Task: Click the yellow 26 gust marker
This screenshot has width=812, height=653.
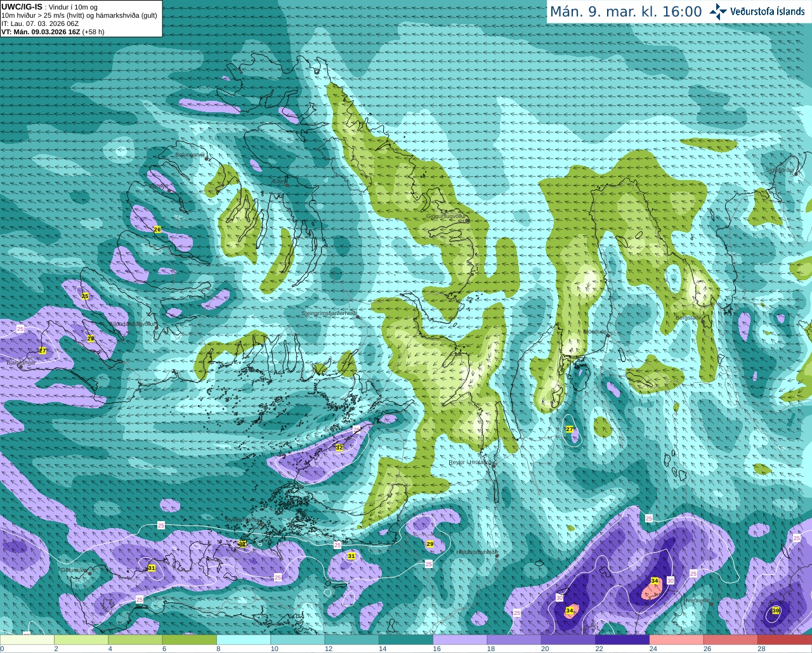Action: (157, 230)
